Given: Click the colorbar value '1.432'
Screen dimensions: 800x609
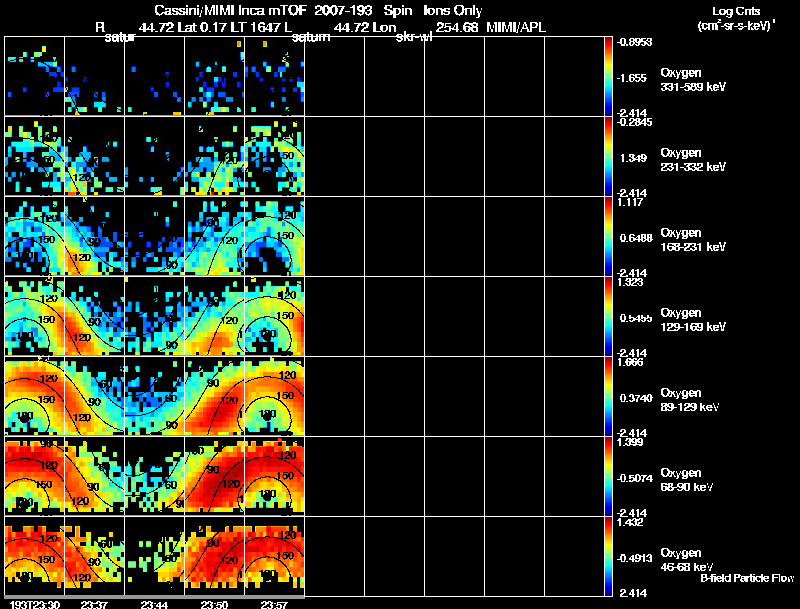Looking at the screenshot, I should 630,522.
